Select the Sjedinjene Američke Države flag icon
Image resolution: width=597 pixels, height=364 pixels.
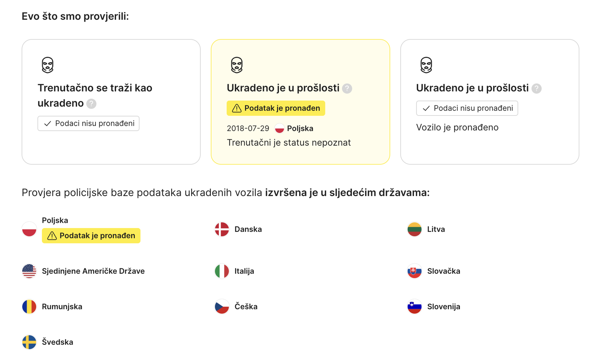pos(29,271)
